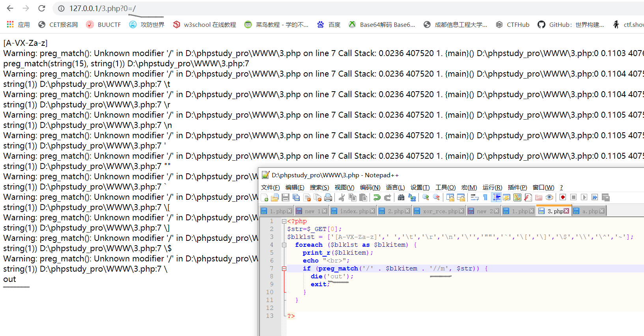Click the browser address bar URL
This screenshot has width=644, height=336.
pos(103,8)
